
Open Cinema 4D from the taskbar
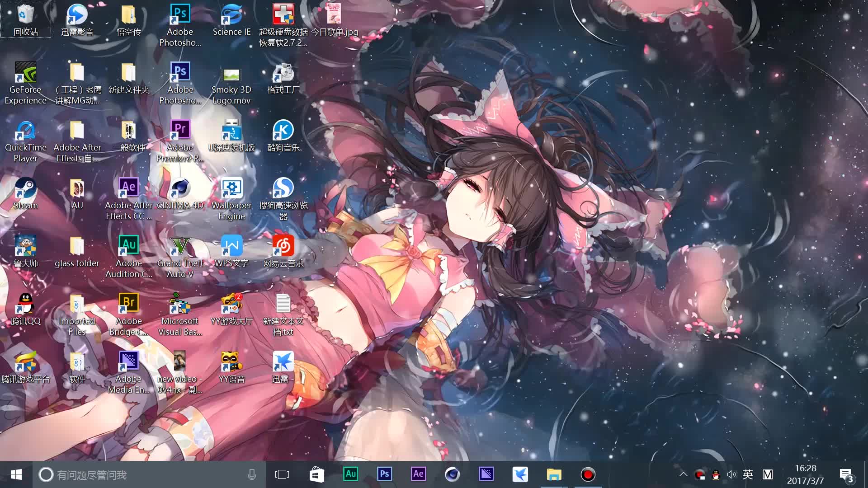pyautogui.click(x=452, y=474)
